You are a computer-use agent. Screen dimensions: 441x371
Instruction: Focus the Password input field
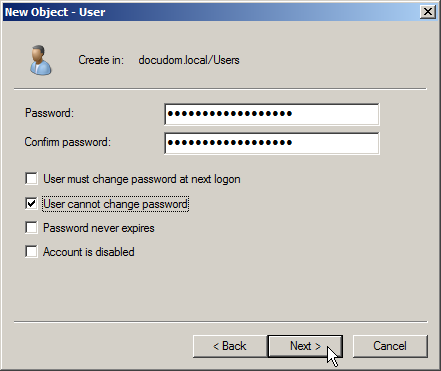272,114
